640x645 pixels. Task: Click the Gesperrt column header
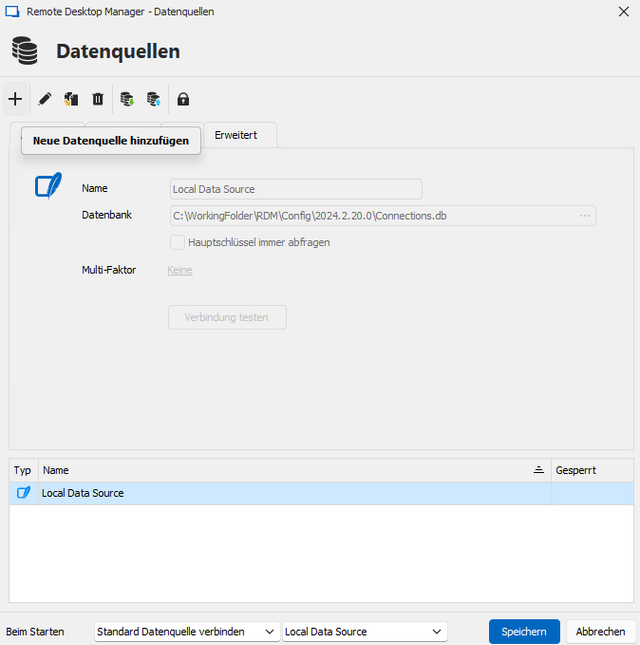click(x=592, y=470)
